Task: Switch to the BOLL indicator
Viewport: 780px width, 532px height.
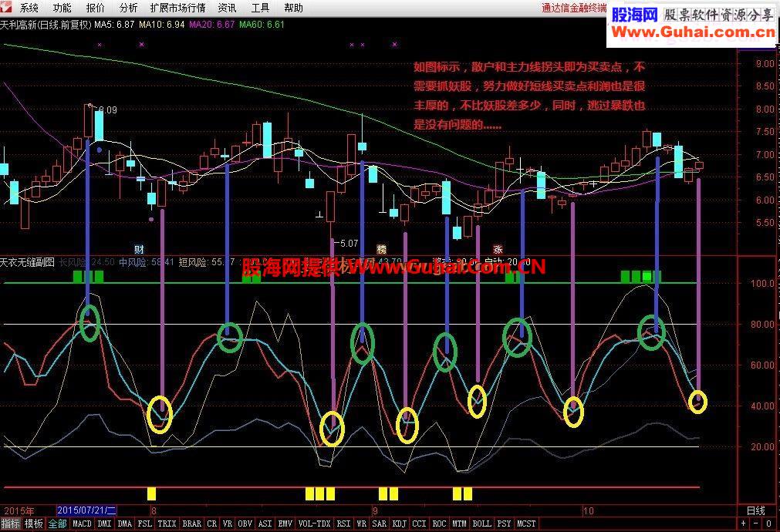Action: coord(481,524)
